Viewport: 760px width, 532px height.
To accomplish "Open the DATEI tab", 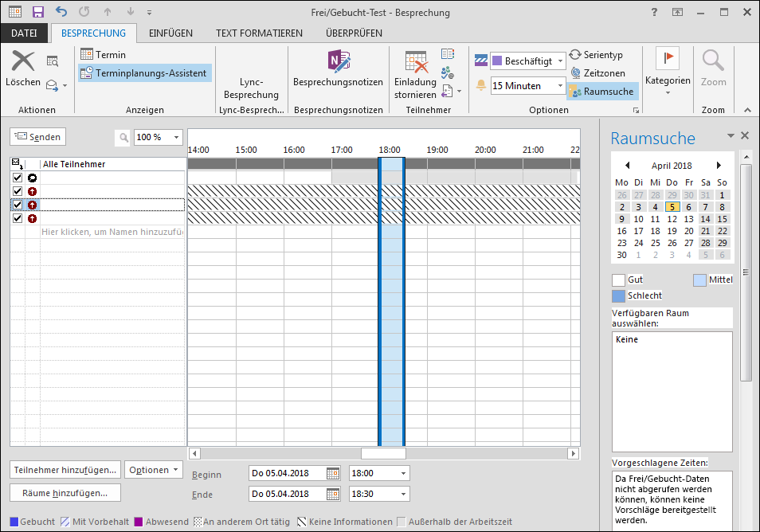I will [x=24, y=33].
